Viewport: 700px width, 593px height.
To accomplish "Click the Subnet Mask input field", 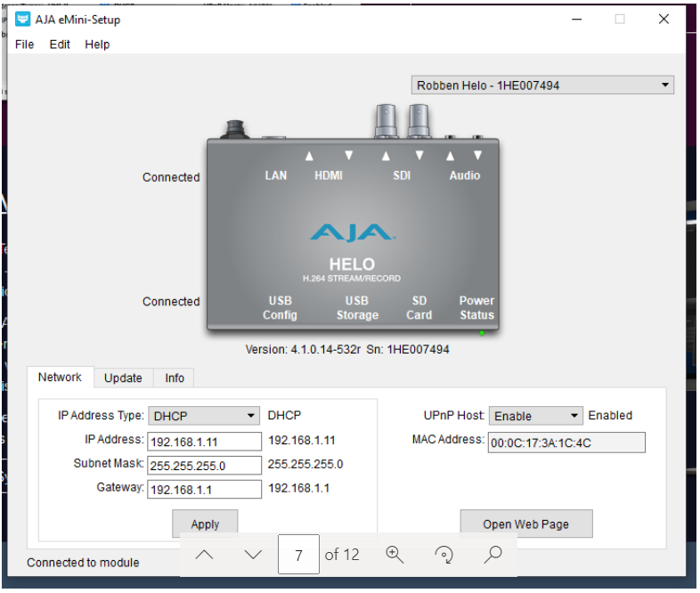I will (x=204, y=466).
